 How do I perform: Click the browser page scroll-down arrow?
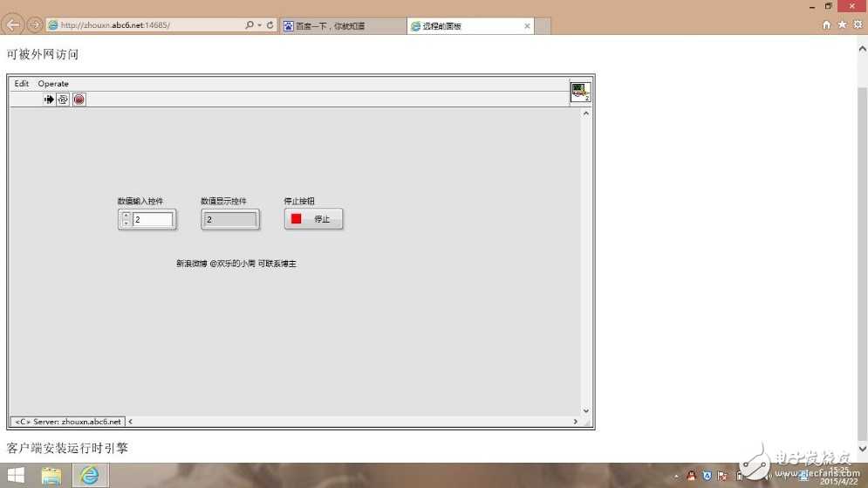point(862,449)
